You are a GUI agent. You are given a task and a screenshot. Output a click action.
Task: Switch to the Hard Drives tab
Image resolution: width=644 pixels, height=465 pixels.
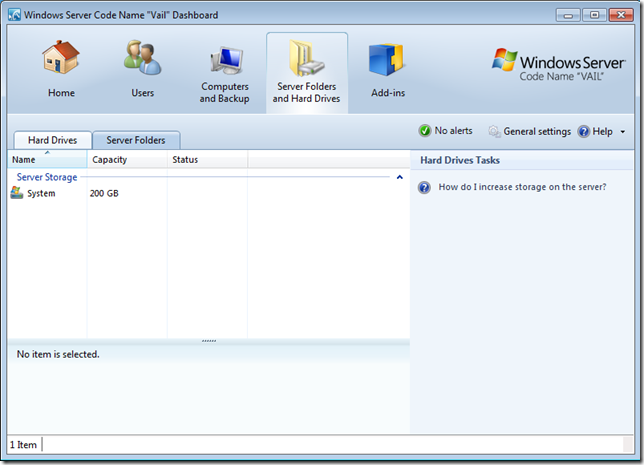coord(53,140)
